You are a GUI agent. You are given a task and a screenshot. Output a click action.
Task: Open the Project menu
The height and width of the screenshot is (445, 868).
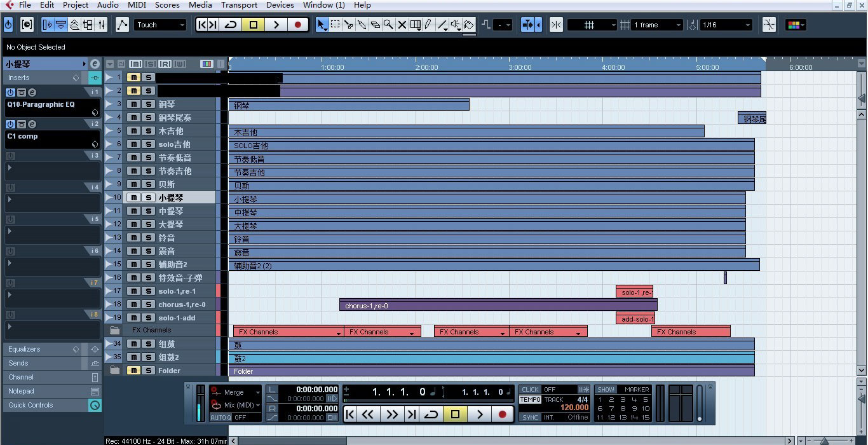coord(76,5)
